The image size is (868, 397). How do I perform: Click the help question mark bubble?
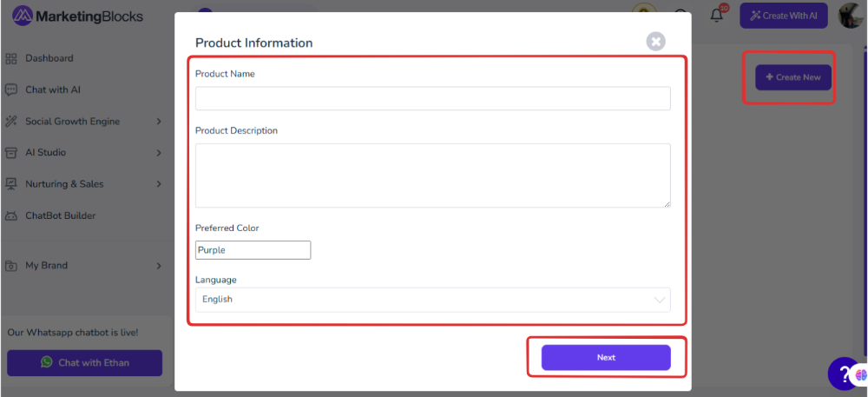pos(843,374)
